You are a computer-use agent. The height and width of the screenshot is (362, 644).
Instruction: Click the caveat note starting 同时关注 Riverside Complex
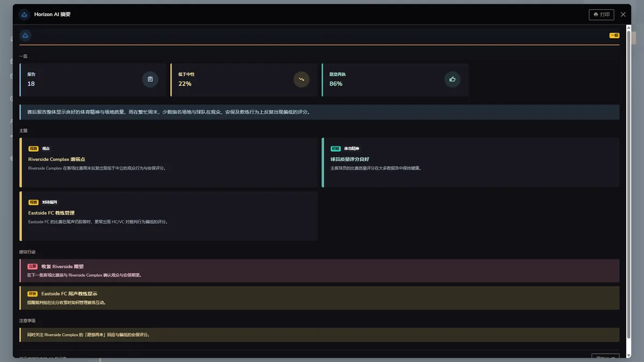coord(319,335)
